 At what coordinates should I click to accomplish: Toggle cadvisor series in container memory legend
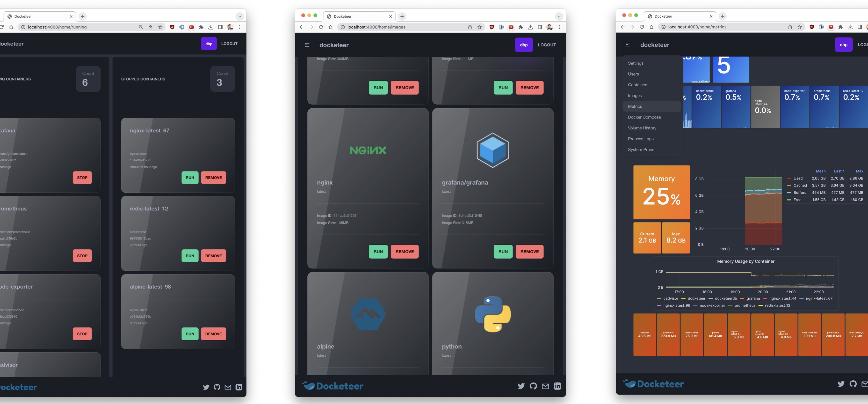tap(670, 299)
